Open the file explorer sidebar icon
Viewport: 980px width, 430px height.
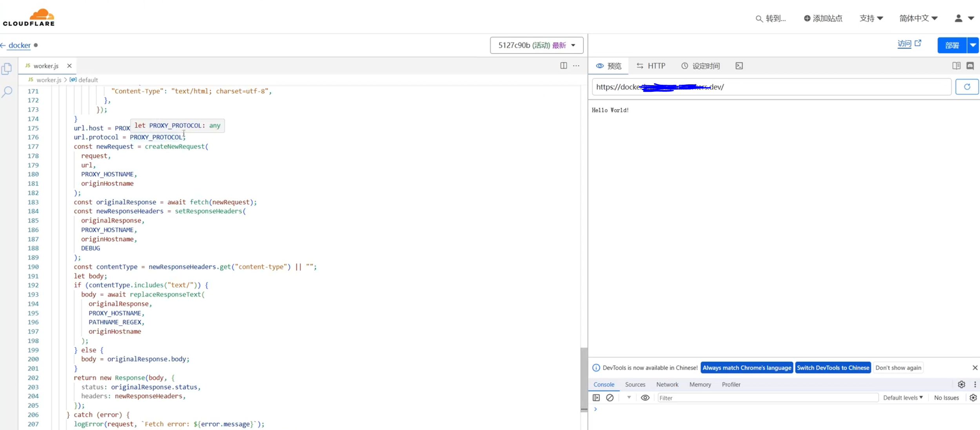click(7, 69)
